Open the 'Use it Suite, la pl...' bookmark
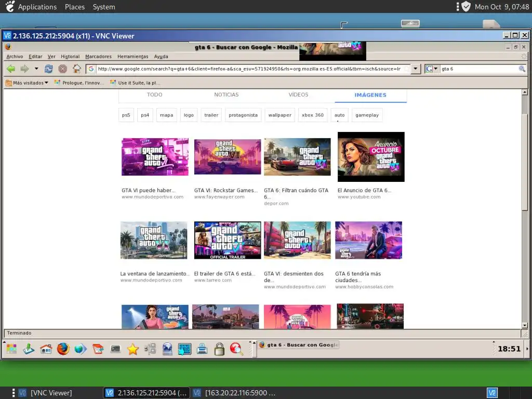This screenshot has height=399, width=532. [x=135, y=83]
